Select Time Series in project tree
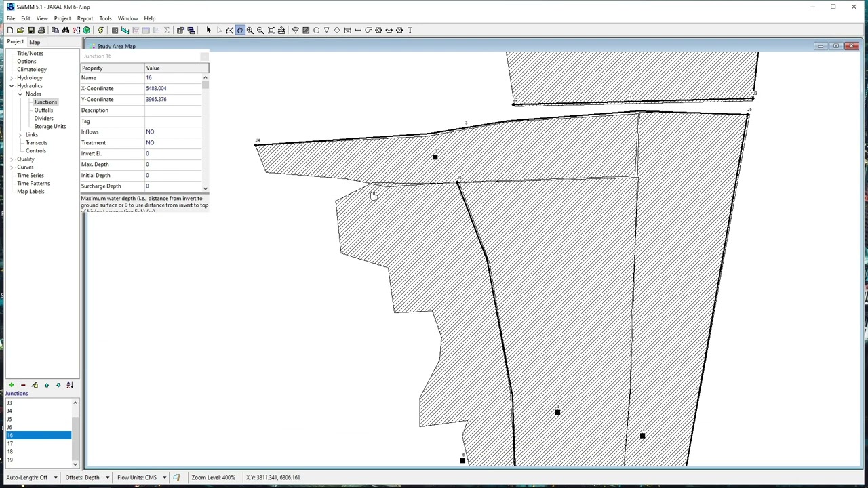This screenshot has width=868, height=488. pyautogui.click(x=31, y=176)
